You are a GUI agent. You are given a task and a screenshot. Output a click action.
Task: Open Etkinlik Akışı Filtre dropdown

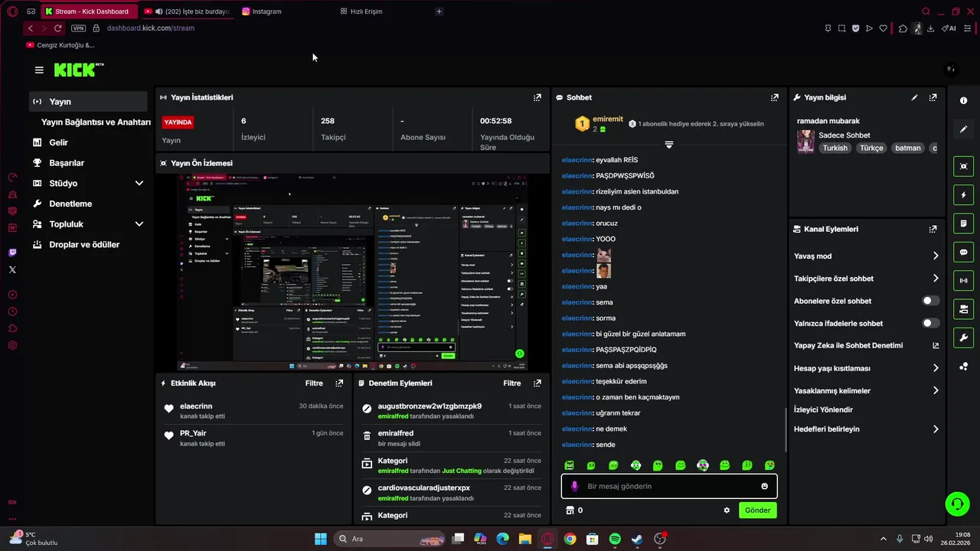click(314, 383)
